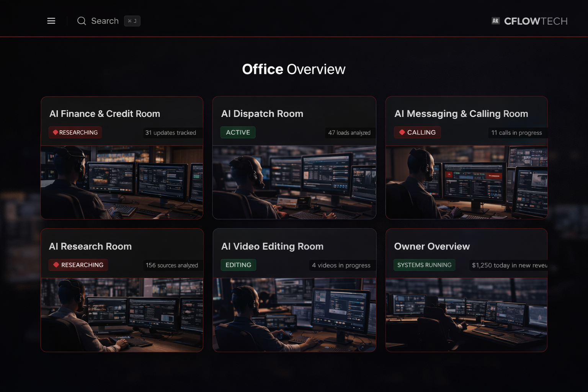Click the 4 videos in progress indicator
The image size is (588, 392).
click(x=341, y=265)
